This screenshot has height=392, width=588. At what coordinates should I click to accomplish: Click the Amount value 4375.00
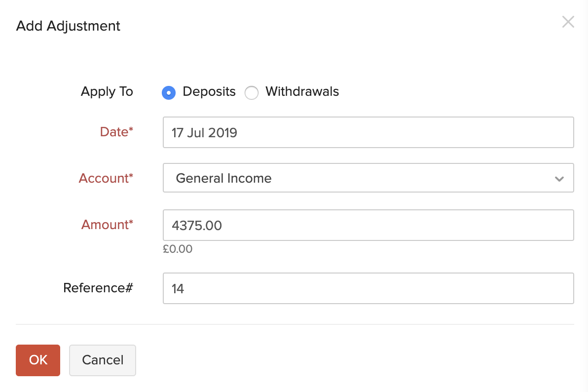coord(197,225)
